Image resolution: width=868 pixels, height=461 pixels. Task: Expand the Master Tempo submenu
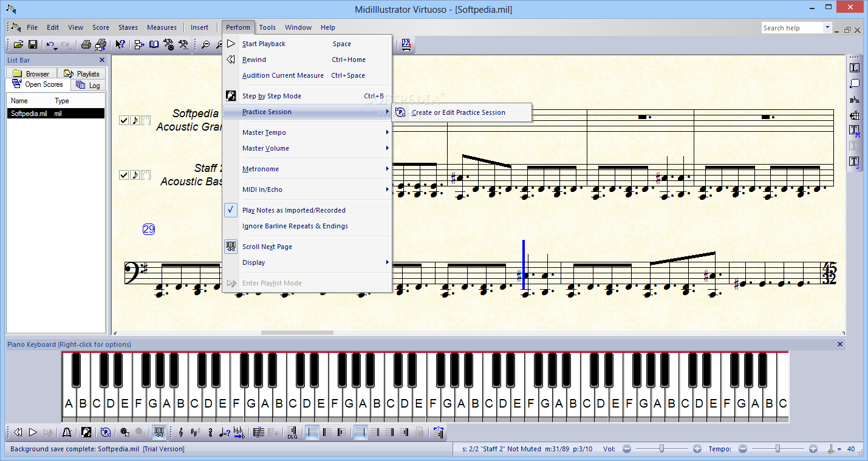[x=307, y=132]
